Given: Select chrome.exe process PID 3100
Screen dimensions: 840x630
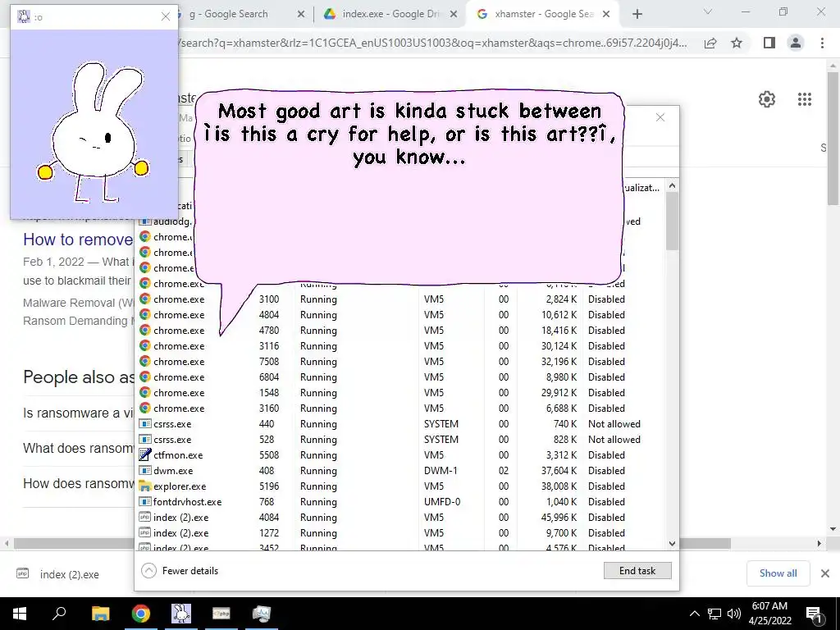Looking at the screenshot, I should pos(400,299).
